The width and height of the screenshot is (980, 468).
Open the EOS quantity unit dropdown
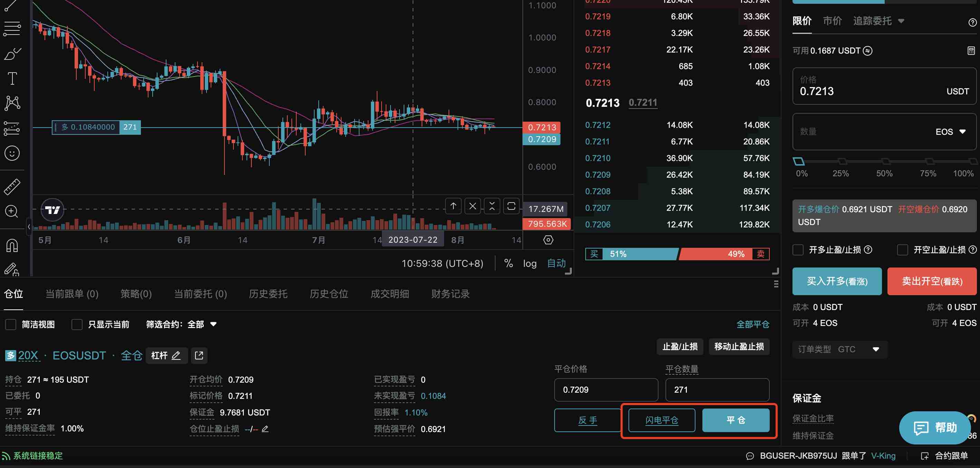[950, 132]
